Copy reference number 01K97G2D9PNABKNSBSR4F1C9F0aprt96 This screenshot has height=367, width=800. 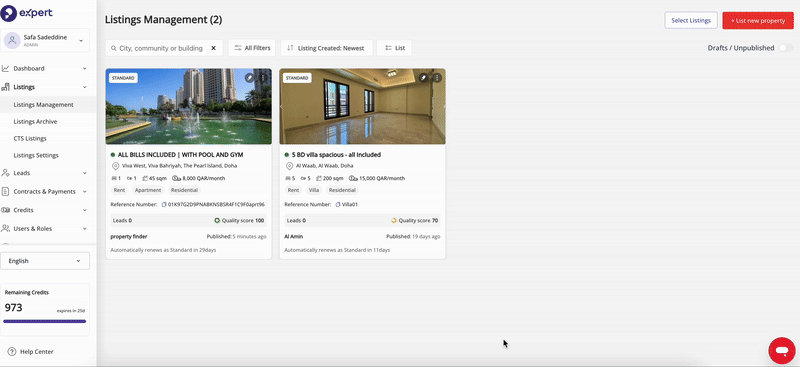click(x=164, y=204)
